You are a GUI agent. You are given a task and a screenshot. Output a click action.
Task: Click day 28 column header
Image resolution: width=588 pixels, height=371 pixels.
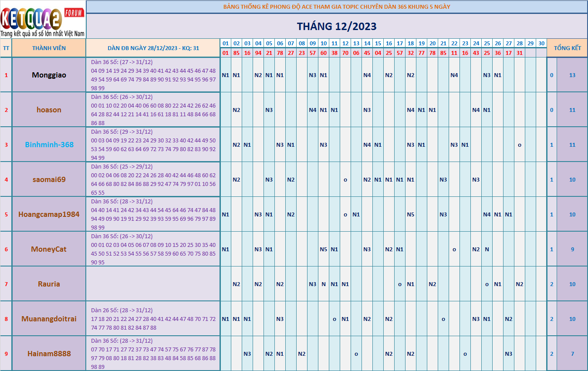pos(520,44)
